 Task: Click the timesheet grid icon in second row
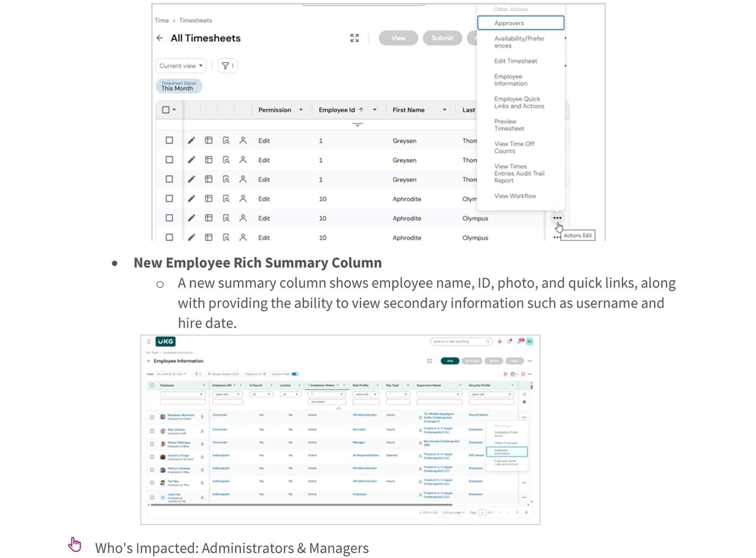208,160
